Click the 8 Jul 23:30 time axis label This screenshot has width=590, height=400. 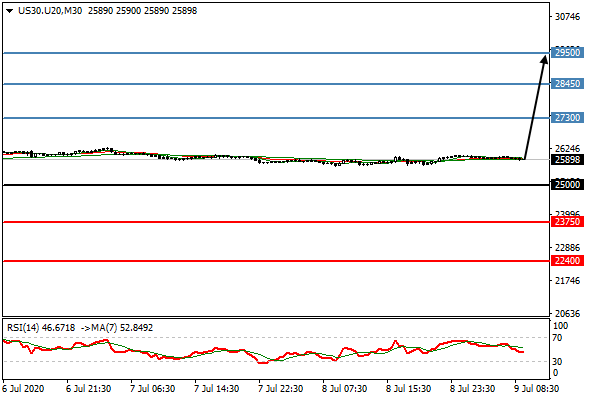pos(472,389)
